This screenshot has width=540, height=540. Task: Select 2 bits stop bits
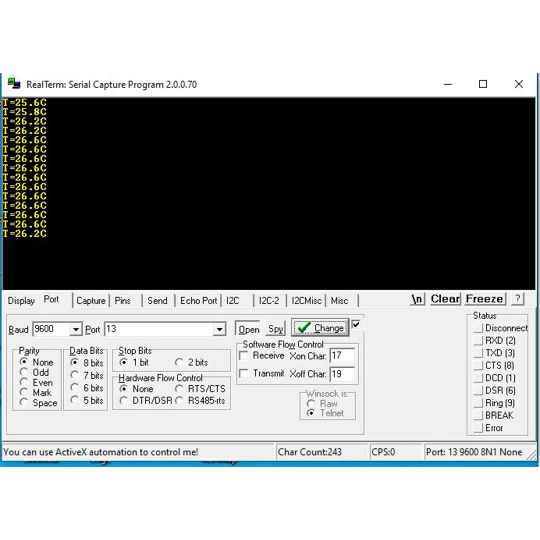(191, 362)
